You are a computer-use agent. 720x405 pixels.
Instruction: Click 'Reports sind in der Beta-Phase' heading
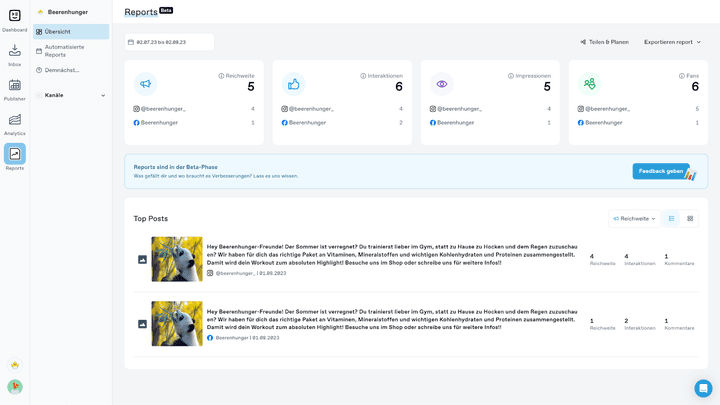pyautogui.click(x=175, y=167)
